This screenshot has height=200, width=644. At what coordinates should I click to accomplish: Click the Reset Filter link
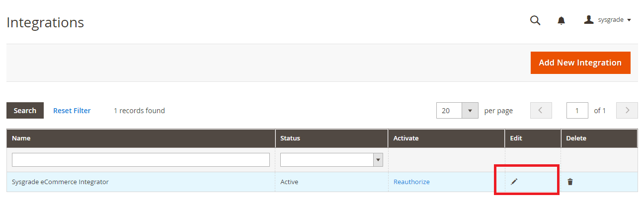coord(72,111)
